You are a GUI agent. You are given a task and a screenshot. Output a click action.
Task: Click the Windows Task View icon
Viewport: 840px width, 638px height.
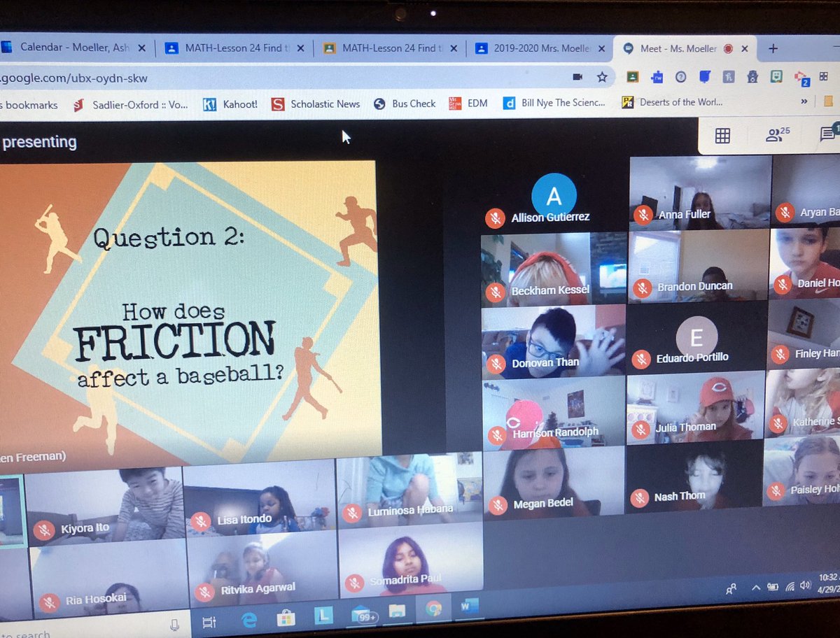coord(208,621)
